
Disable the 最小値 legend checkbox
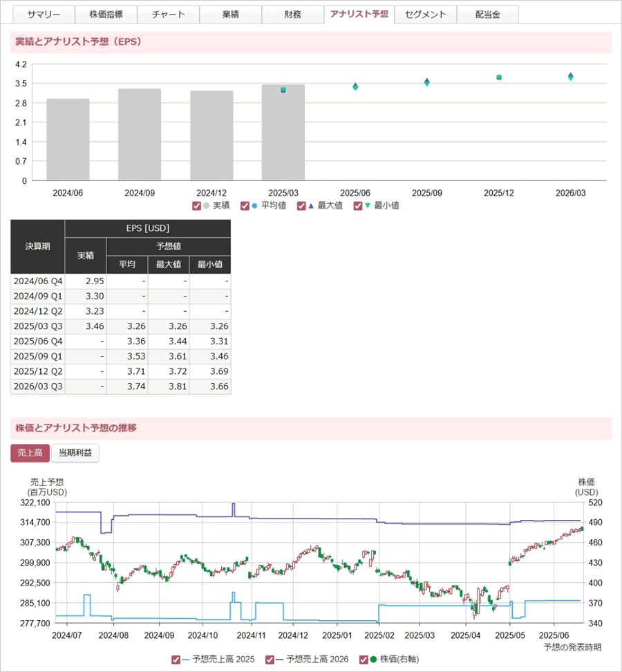(x=358, y=206)
